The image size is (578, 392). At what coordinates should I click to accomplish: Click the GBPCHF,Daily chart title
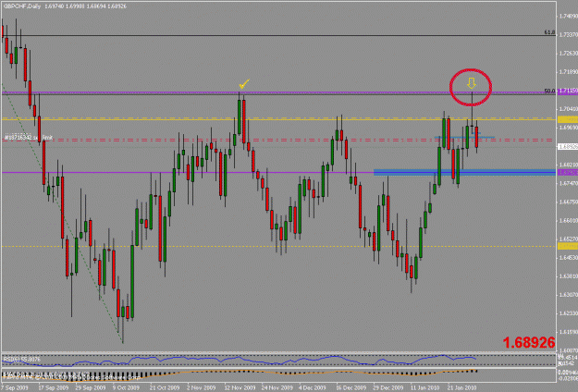[22, 6]
